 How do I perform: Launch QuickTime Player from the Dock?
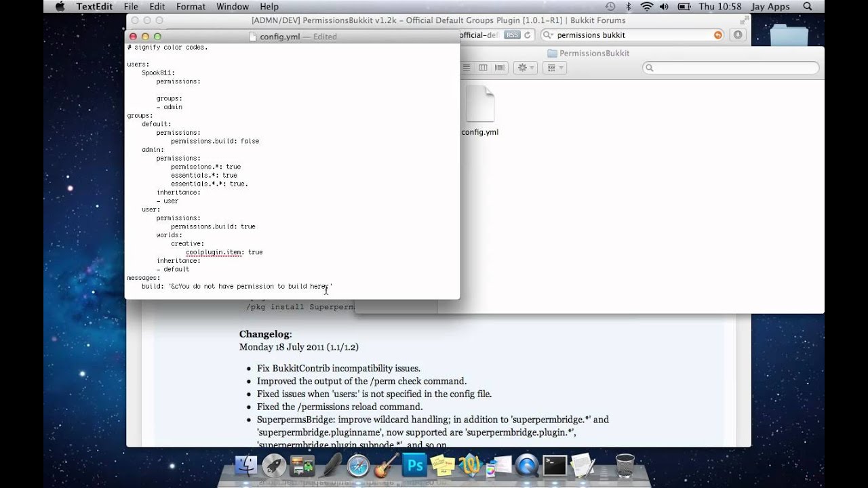[526, 466]
